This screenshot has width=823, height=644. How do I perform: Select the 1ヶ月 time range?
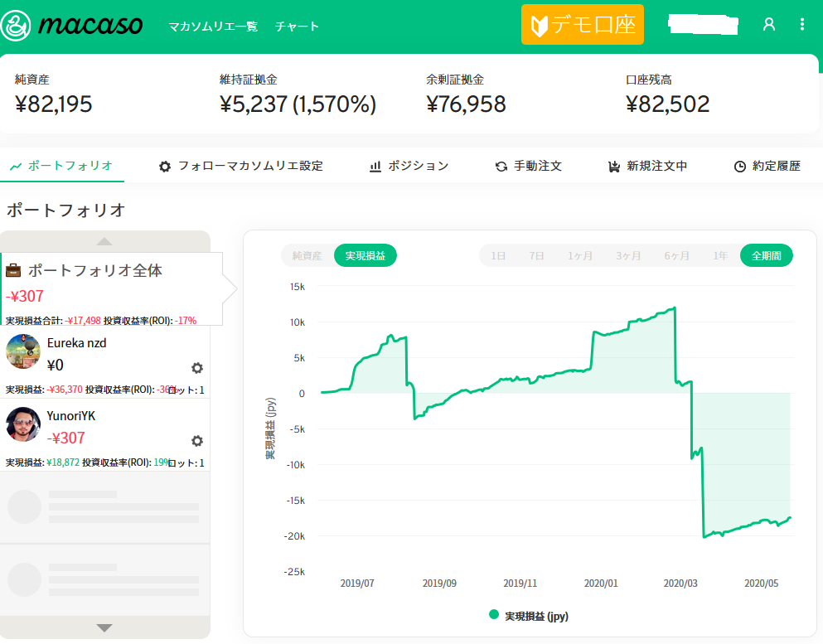coord(580,256)
